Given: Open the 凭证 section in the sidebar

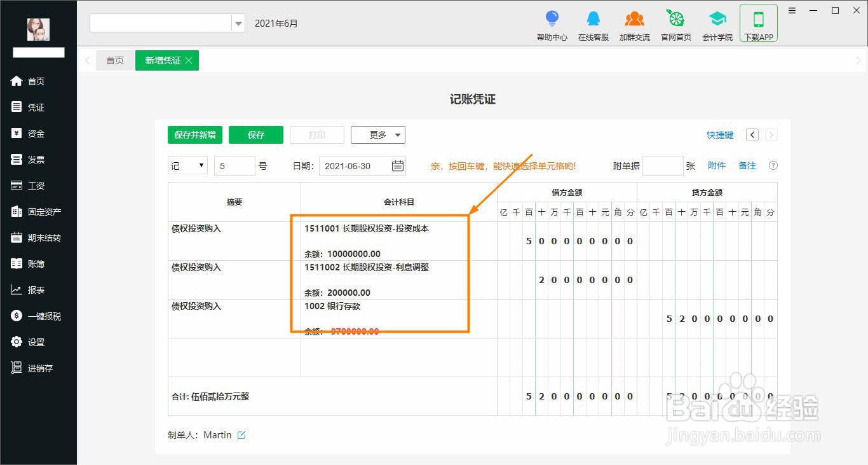Looking at the screenshot, I should tap(35, 107).
